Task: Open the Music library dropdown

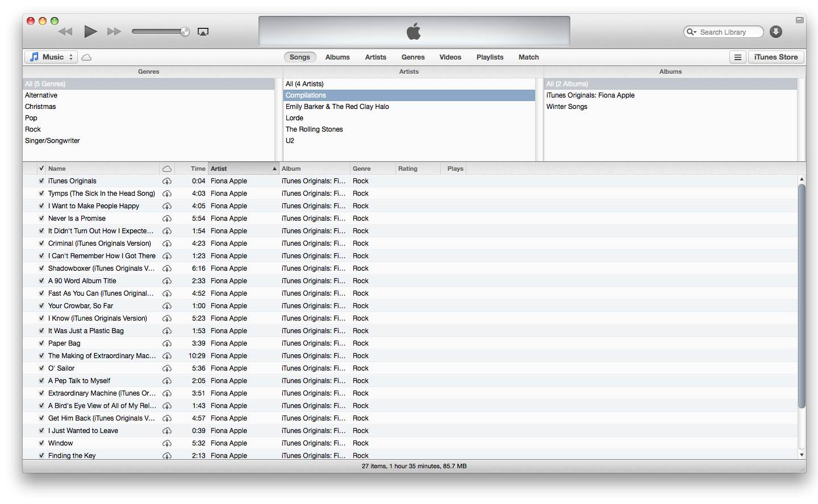Action: click(51, 57)
